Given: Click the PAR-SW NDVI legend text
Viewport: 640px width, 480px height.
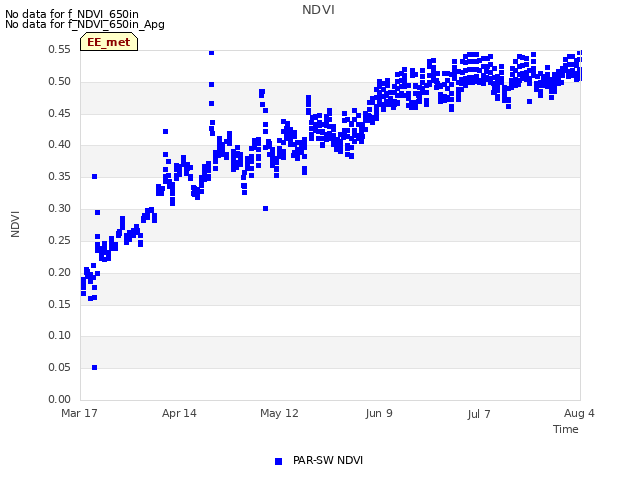Looking at the screenshot, I should [328, 460].
